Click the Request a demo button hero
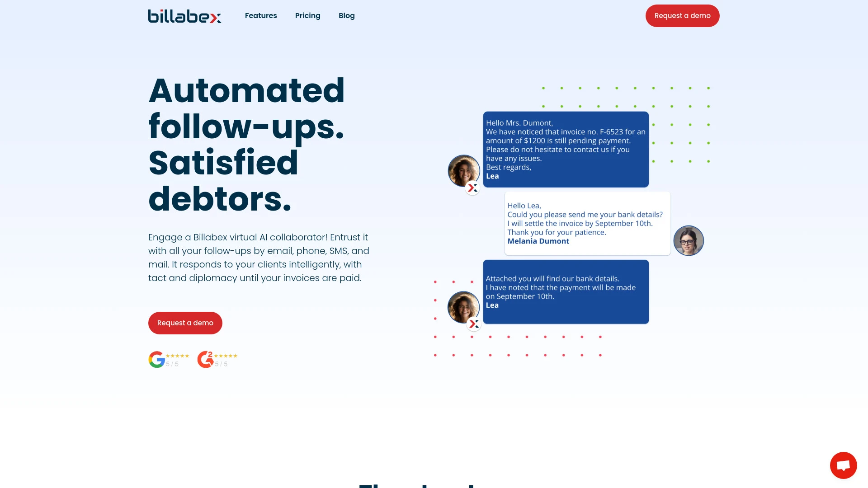868x488 pixels. 185,322
